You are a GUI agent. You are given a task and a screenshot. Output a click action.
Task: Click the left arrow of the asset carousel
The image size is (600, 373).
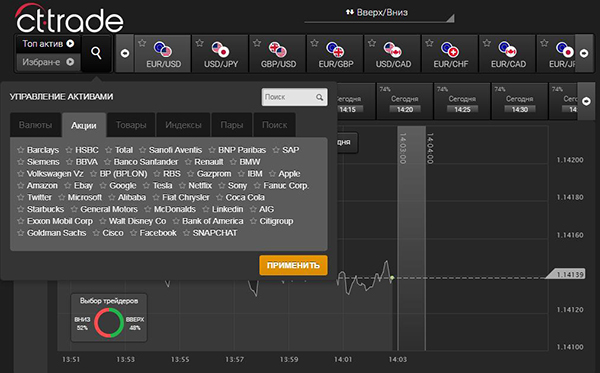tap(125, 53)
